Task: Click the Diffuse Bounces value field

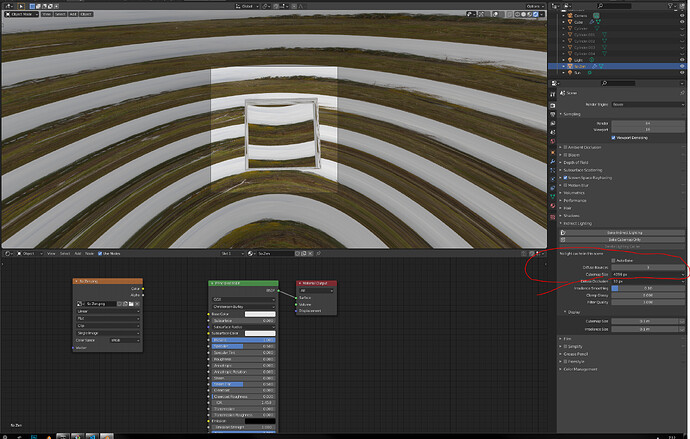Action: (648, 267)
